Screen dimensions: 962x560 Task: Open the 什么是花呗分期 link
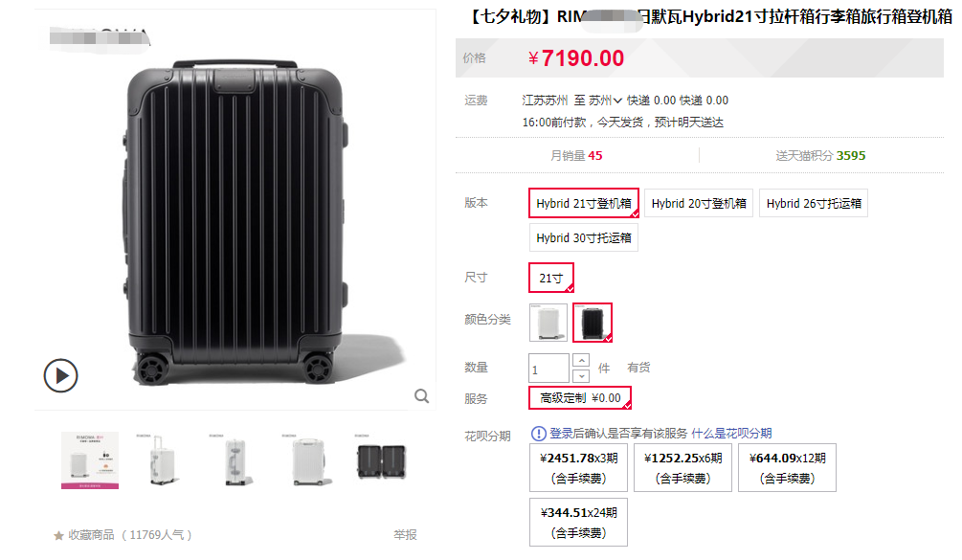tap(731, 434)
